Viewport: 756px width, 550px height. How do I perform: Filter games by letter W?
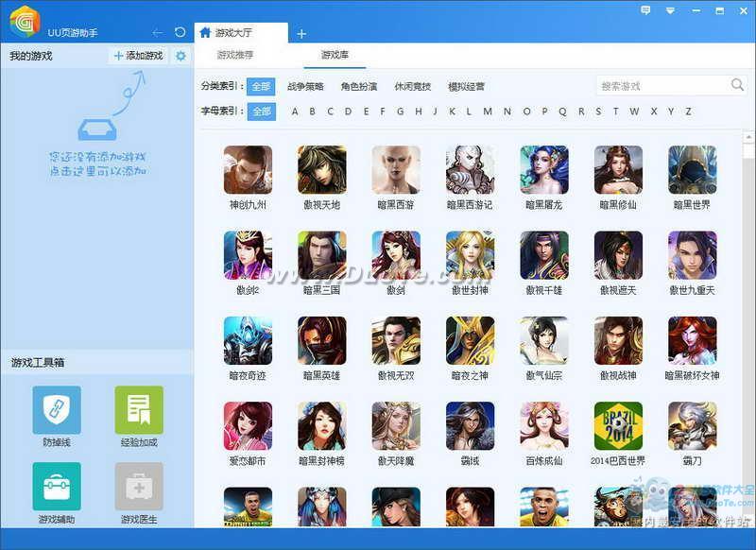[x=634, y=112]
